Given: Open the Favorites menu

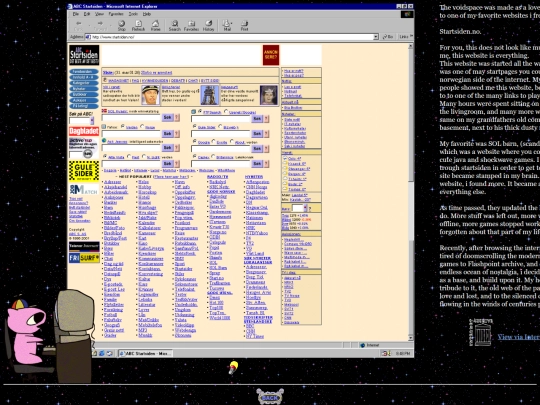Looking at the screenshot, I should (116, 14).
